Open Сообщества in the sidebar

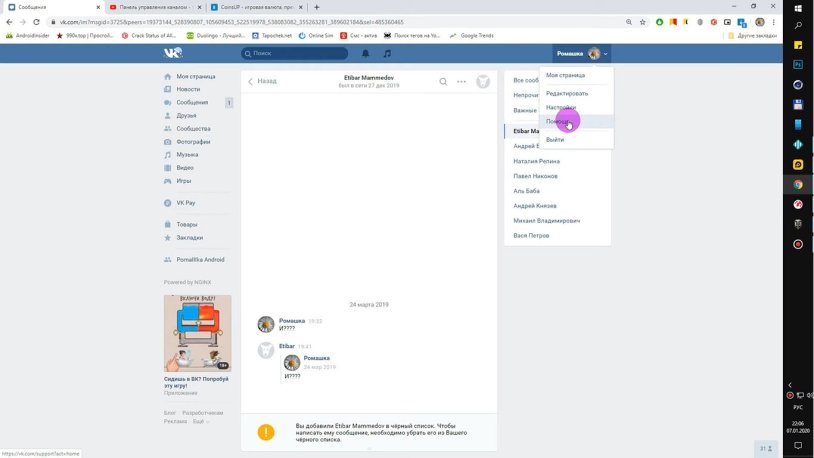tap(193, 128)
